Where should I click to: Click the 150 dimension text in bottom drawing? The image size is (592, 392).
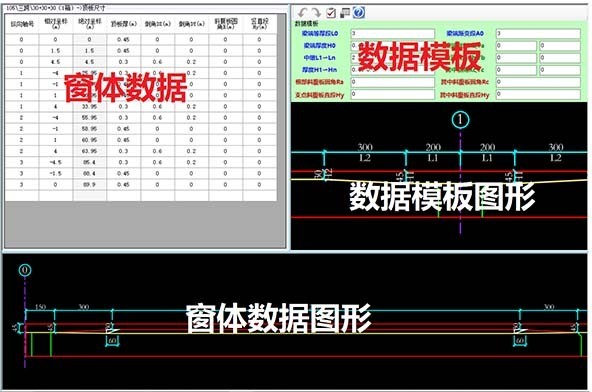pos(40,307)
